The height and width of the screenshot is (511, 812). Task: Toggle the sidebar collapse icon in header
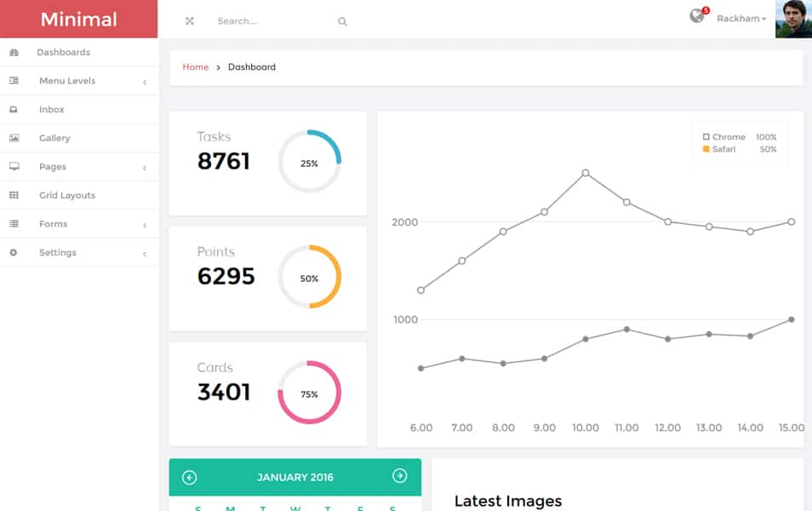point(188,20)
